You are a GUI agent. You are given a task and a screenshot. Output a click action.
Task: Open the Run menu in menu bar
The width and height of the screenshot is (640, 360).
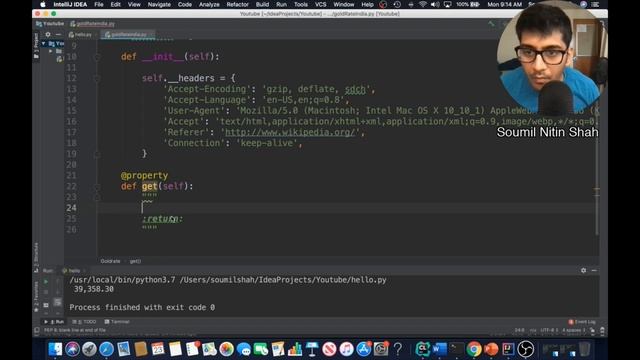281,4
